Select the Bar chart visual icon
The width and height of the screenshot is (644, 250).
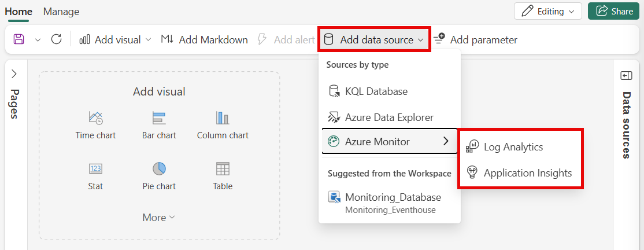point(159,119)
